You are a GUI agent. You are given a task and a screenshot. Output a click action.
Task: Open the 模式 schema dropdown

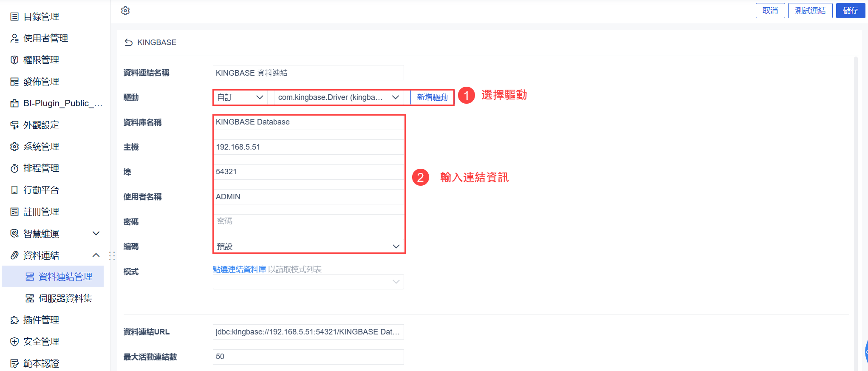(308, 282)
